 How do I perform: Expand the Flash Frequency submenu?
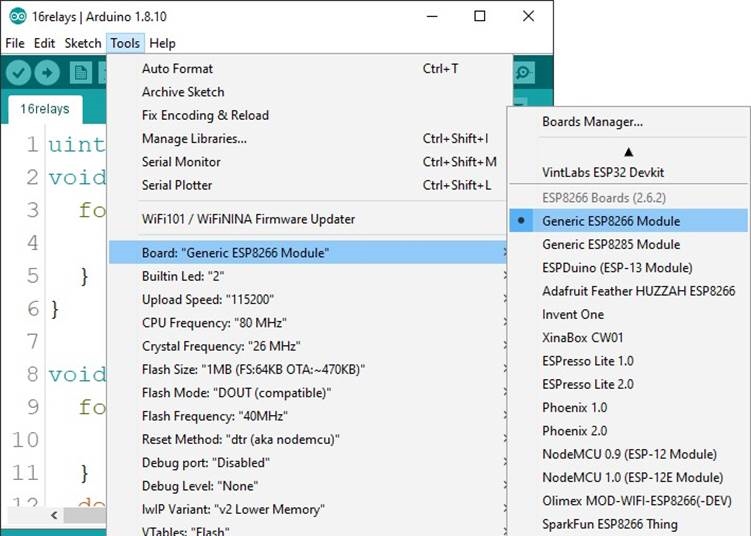(307, 416)
